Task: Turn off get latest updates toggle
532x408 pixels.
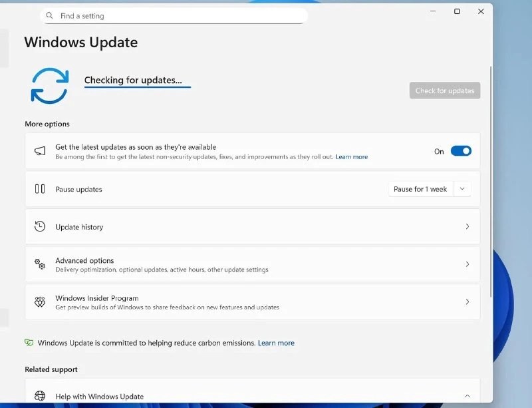Action: click(x=461, y=151)
